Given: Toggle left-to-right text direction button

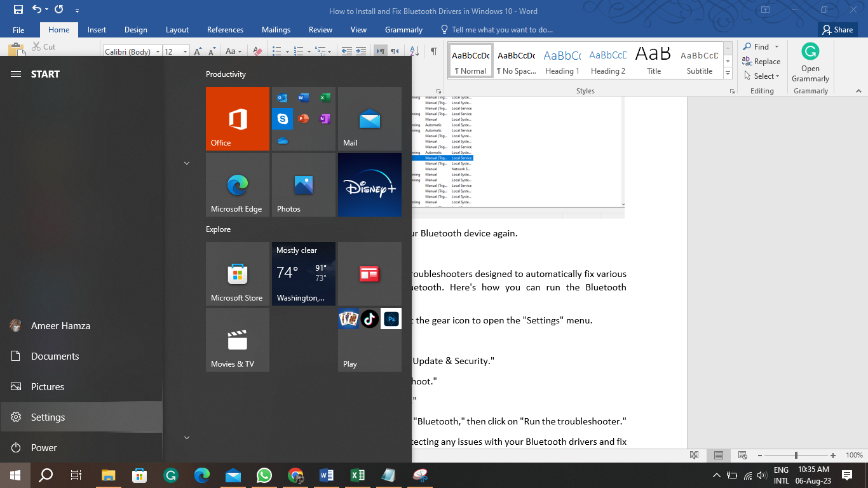Looking at the screenshot, I should 380,51.
